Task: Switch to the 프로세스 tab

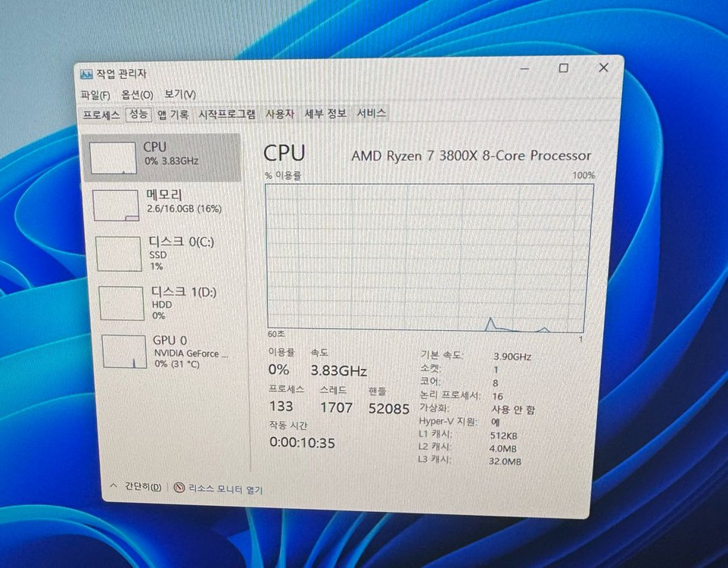Action: [x=101, y=114]
